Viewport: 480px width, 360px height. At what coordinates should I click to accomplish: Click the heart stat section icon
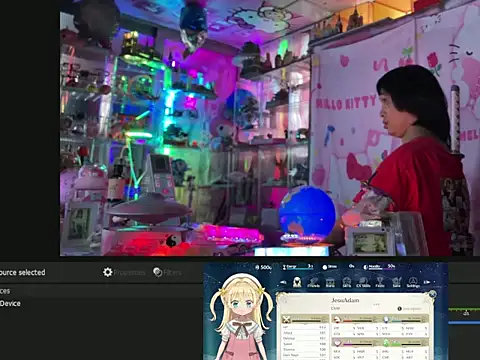pos(337,342)
